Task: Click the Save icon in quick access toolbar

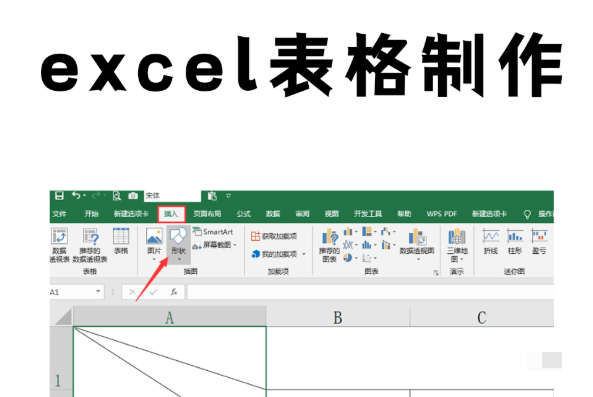Action: click(x=59, y=195)
